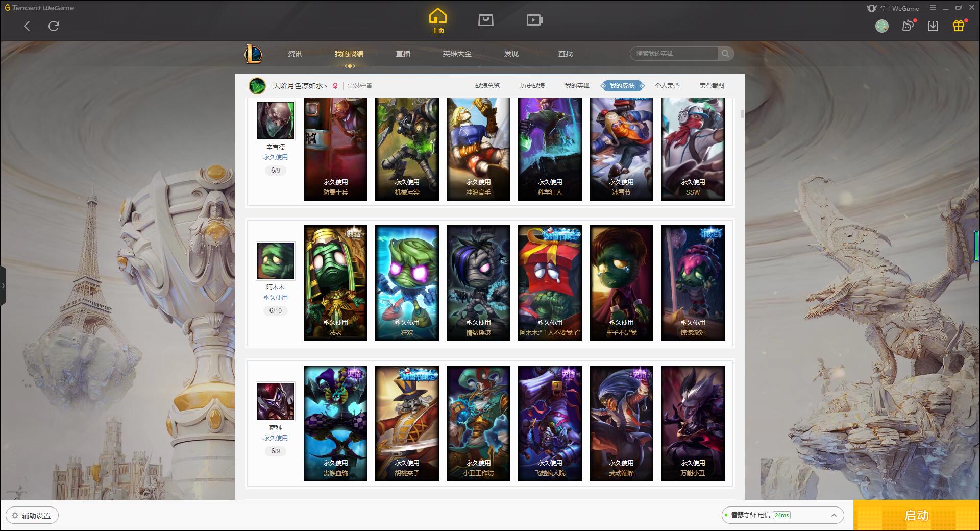980x531 pixels.
Task: Open the store bag icon in the top bar
Action: pos(485,20)
